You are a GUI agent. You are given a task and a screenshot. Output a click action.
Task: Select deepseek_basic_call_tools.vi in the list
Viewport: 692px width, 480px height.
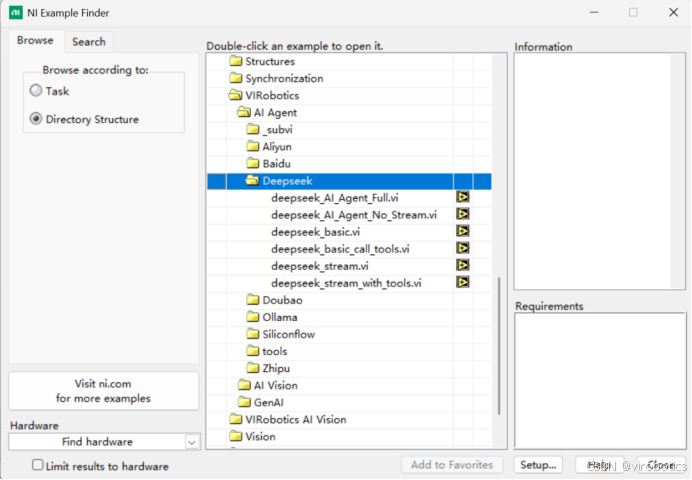pyautogui.click(x=340, y=249)
